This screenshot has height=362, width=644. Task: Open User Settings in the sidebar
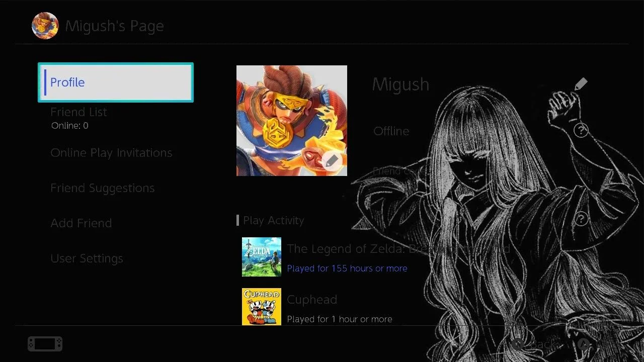pos(87,258)
